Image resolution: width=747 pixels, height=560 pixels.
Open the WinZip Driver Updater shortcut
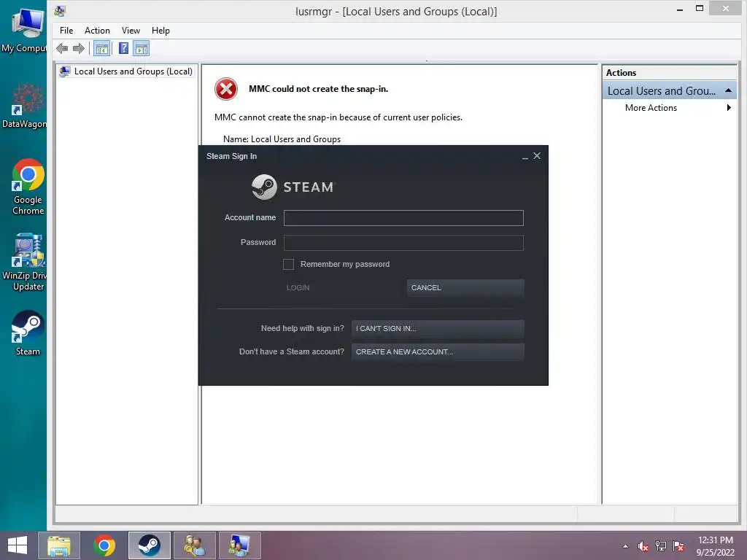tap(26, 262)
